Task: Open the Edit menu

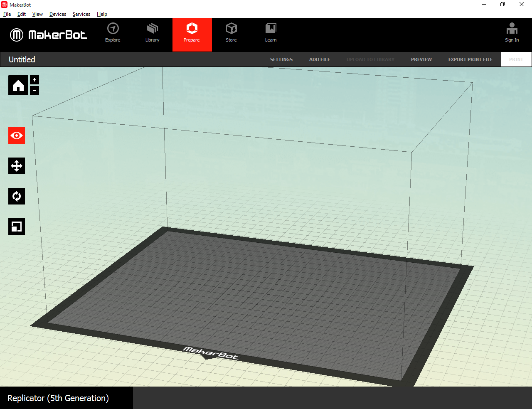Action: point(22,14)
